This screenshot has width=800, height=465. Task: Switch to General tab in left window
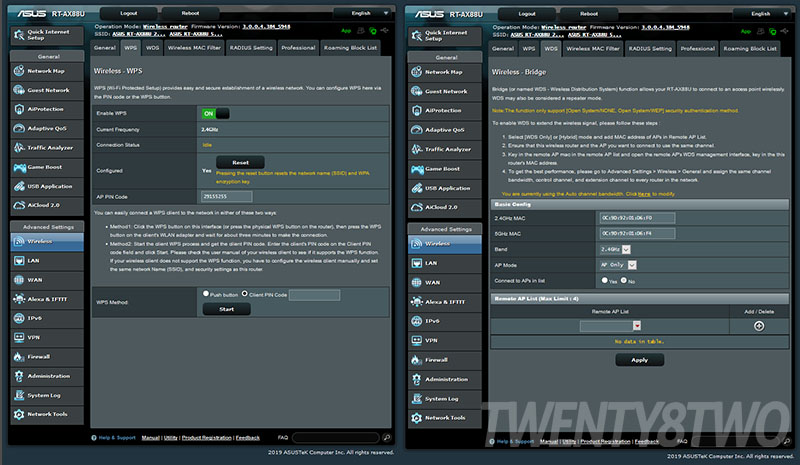click(x=105, y=48)
